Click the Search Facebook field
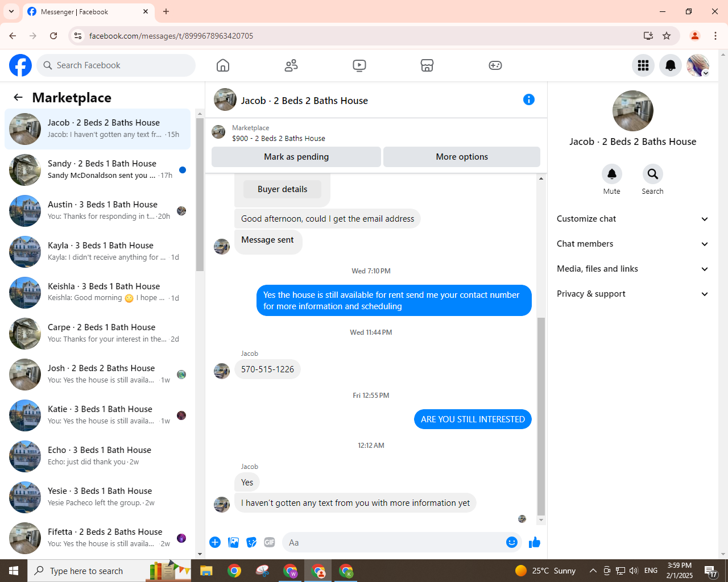Screen dimensions: 728x582 click(x=116, y=65)
